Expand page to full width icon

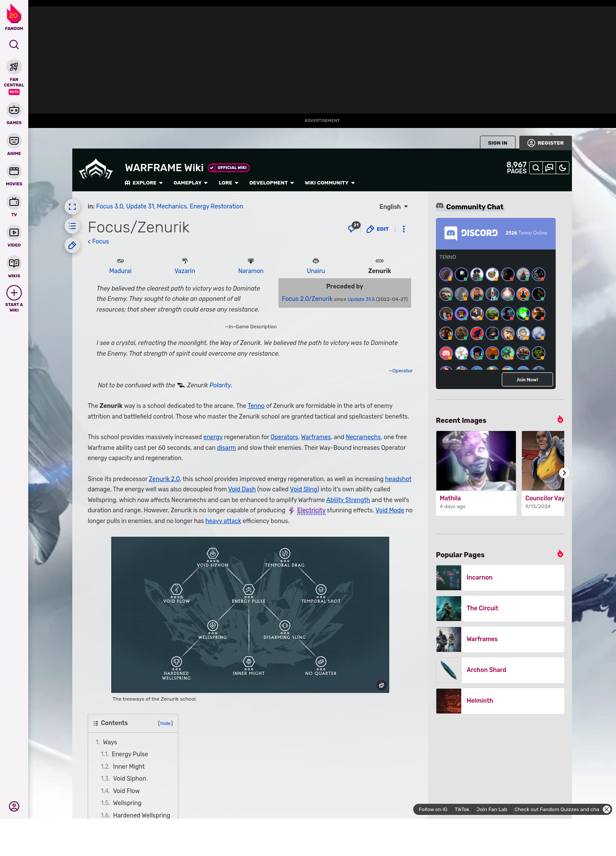pos(72,207)
